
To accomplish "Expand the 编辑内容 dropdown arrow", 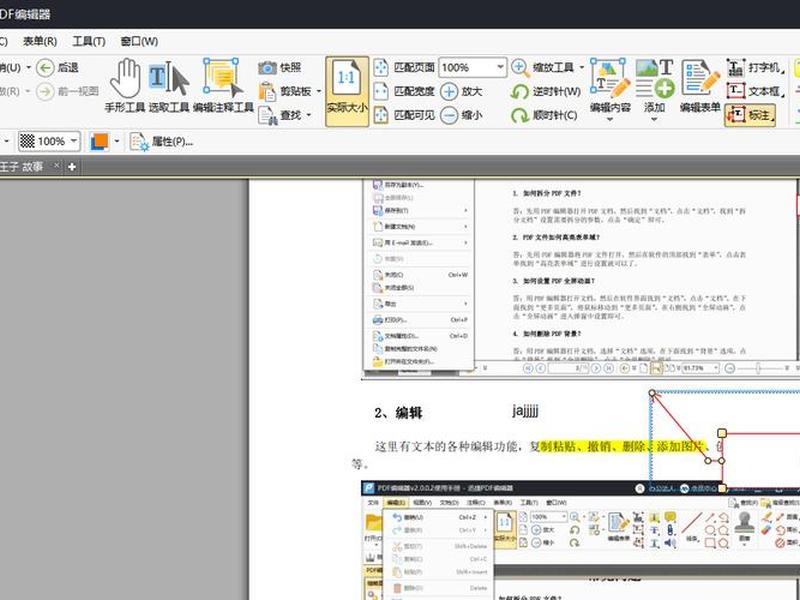I will [x=610, y=120].
